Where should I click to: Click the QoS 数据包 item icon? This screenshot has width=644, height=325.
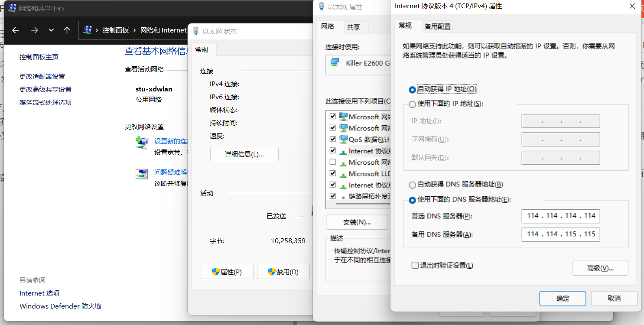coord(343,139)
